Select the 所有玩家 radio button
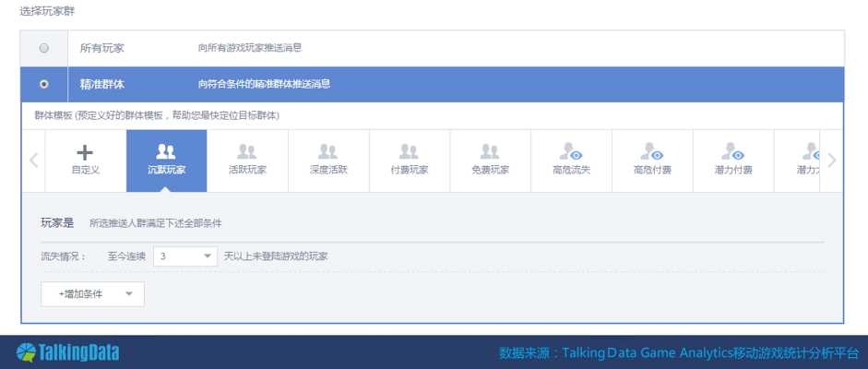Screen dimensions: 868x369 [44, 48]
